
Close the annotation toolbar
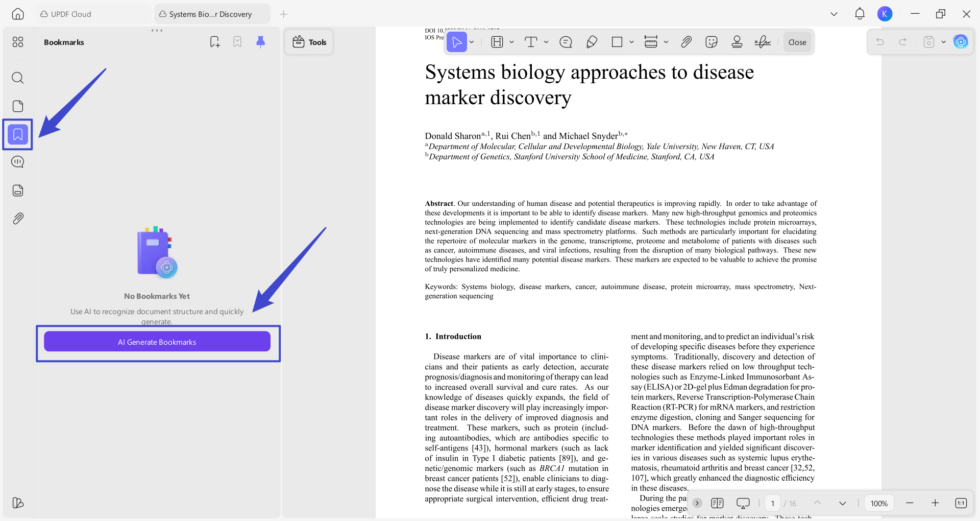click(x=797, y=42)
